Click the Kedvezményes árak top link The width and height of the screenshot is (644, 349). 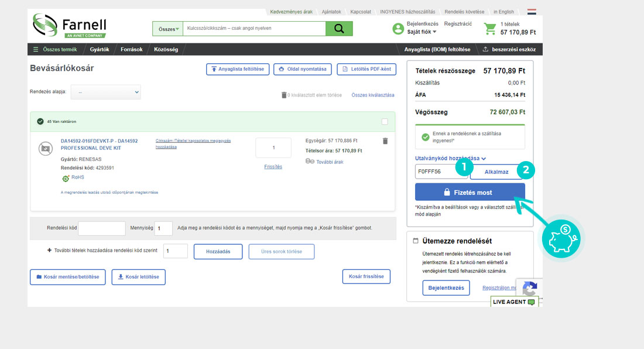click(x=291, y=12)
